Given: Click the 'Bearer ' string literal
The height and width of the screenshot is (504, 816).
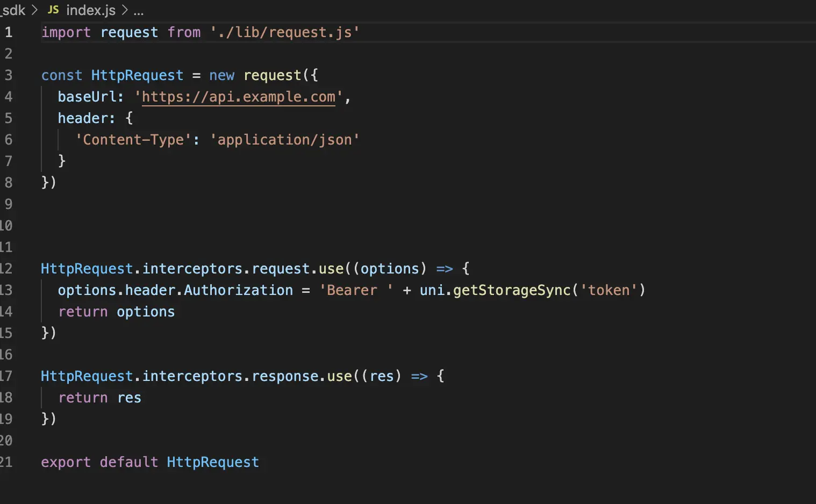Looking at the screenshot, I should (x=355, y=290).
